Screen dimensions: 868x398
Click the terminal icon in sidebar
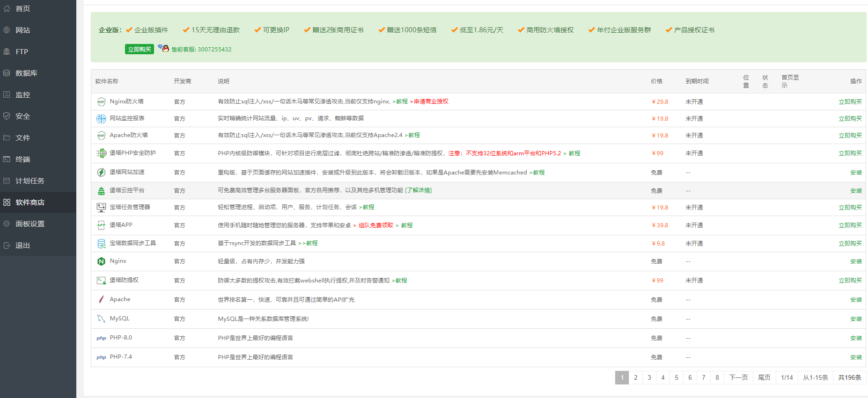pyautogui.click(x=7, y=159)
